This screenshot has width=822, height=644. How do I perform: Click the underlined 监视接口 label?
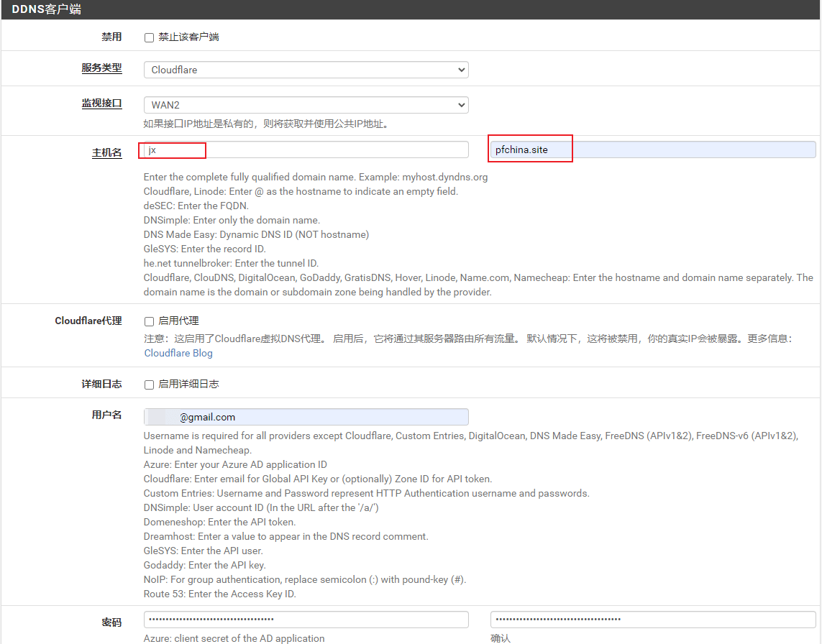pos(101,103)
